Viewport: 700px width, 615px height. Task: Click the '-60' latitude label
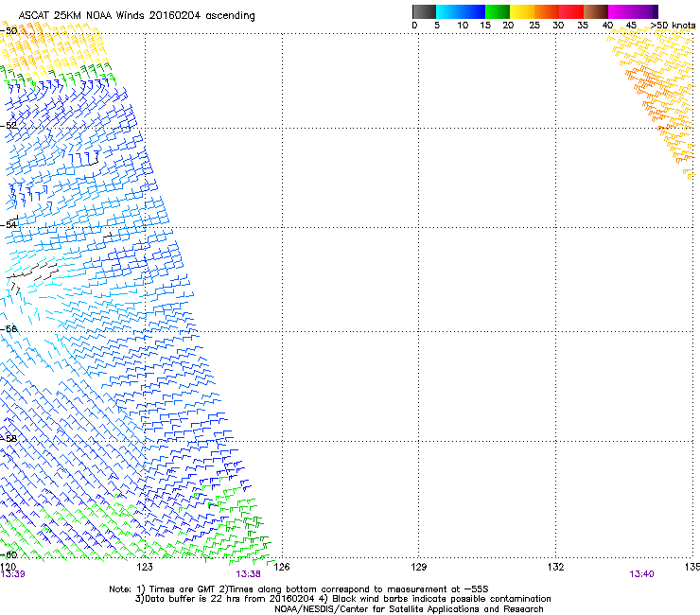[x=9, y=554]
